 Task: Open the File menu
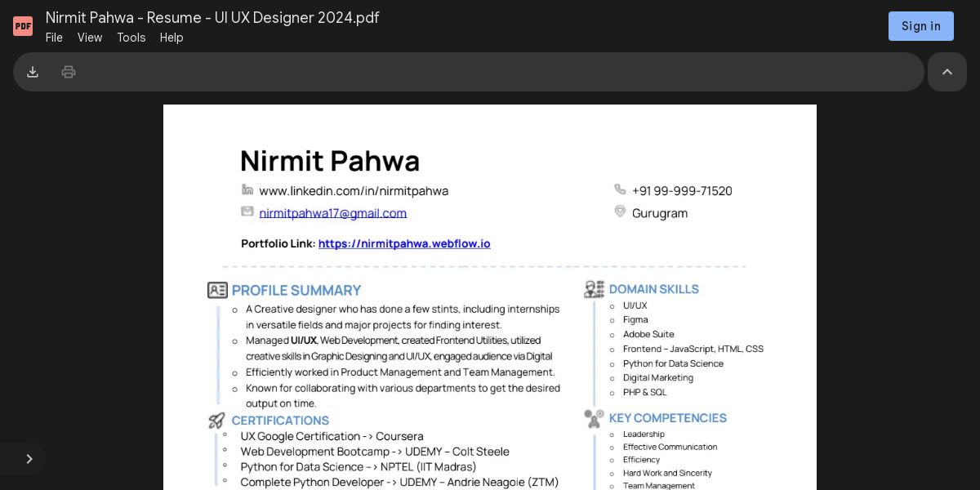[54, 38]
